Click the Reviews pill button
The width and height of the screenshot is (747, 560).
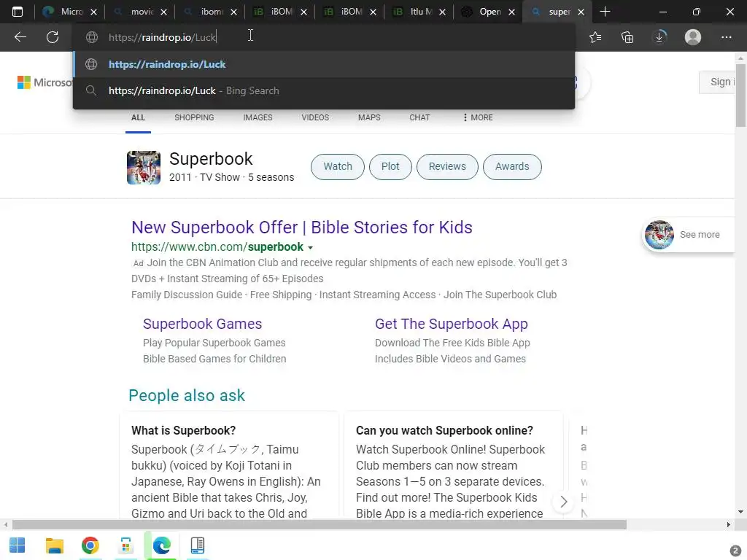447,167
